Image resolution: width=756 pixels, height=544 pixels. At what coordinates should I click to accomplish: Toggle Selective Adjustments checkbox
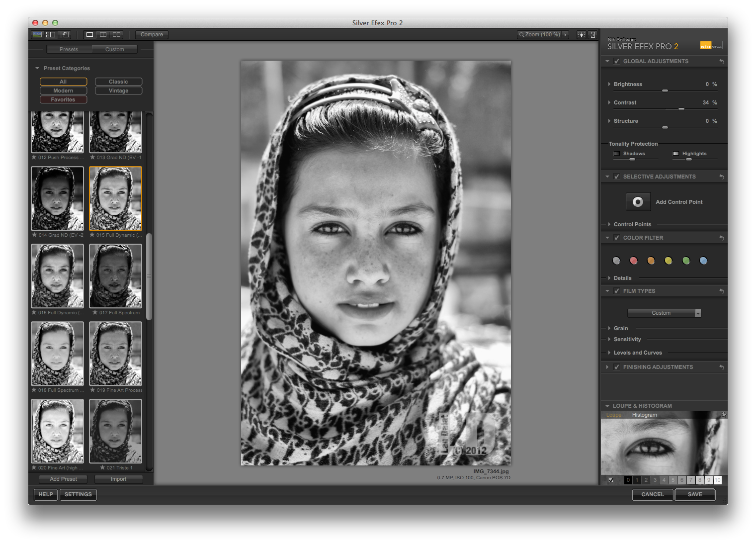(617, 177)
